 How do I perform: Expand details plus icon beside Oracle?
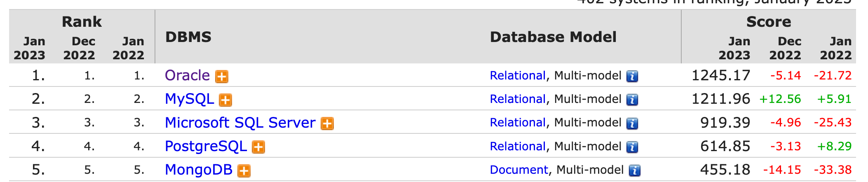[x=222, y=77]
